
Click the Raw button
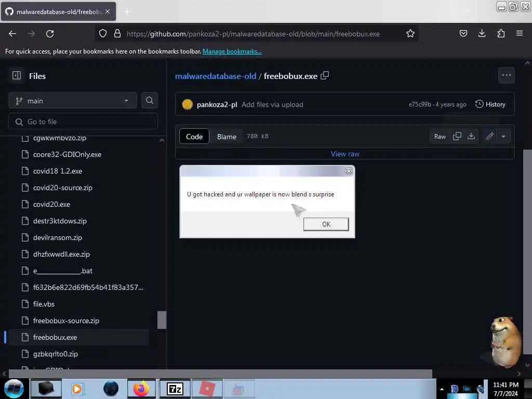[x=440, y=137]
